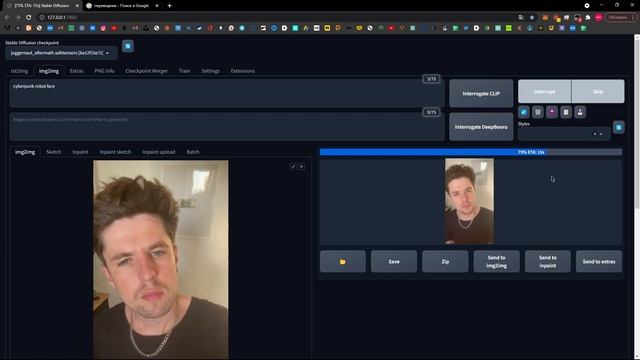
Task: Click Interrogate CLIP
Action: [x=481, y=93]
